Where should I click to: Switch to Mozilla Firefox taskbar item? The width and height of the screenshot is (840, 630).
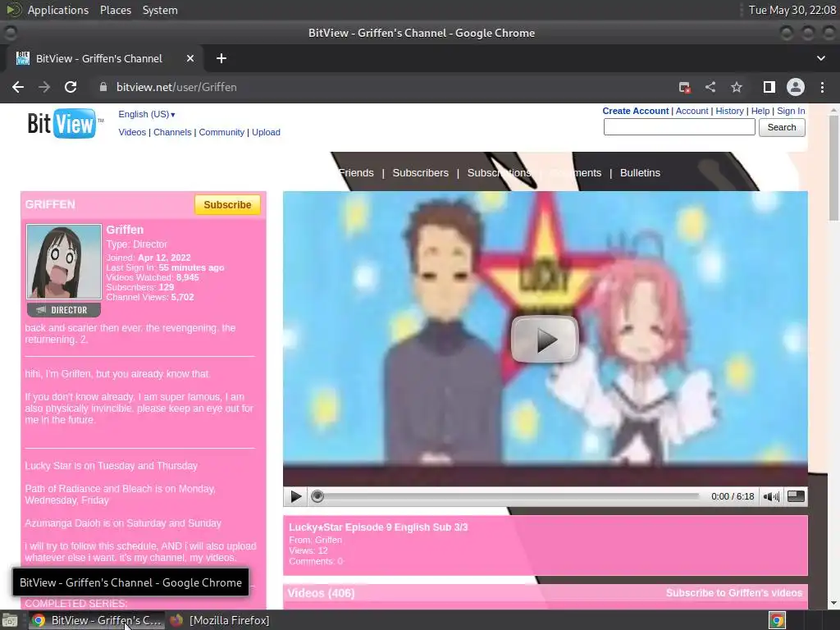point(220,620)
